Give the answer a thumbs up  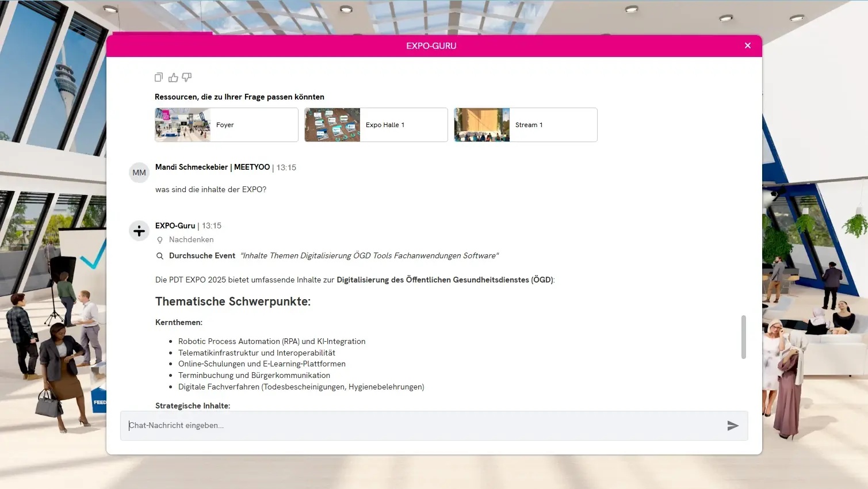click(x=173, y=77)
